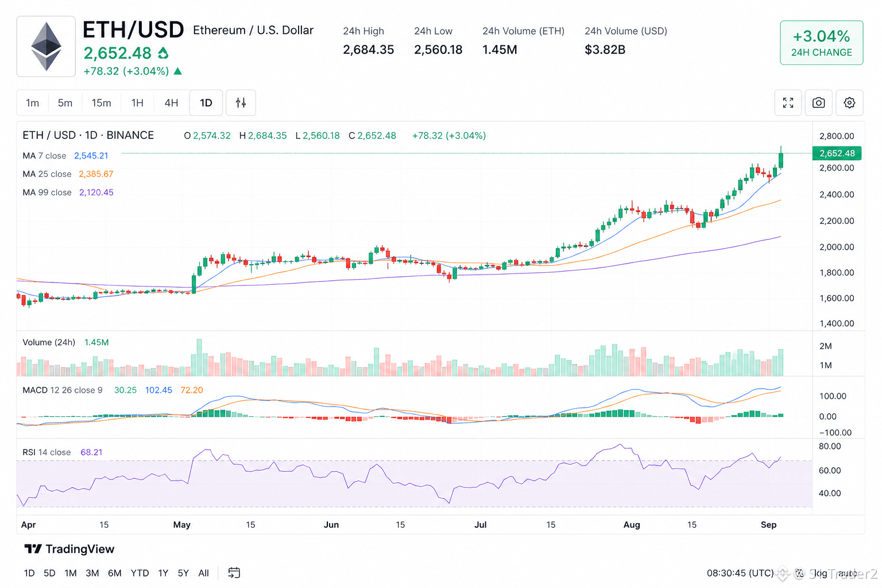882x588 pixels.
Task: Set range to 1D in bottom bar
Action: point(29,573)
